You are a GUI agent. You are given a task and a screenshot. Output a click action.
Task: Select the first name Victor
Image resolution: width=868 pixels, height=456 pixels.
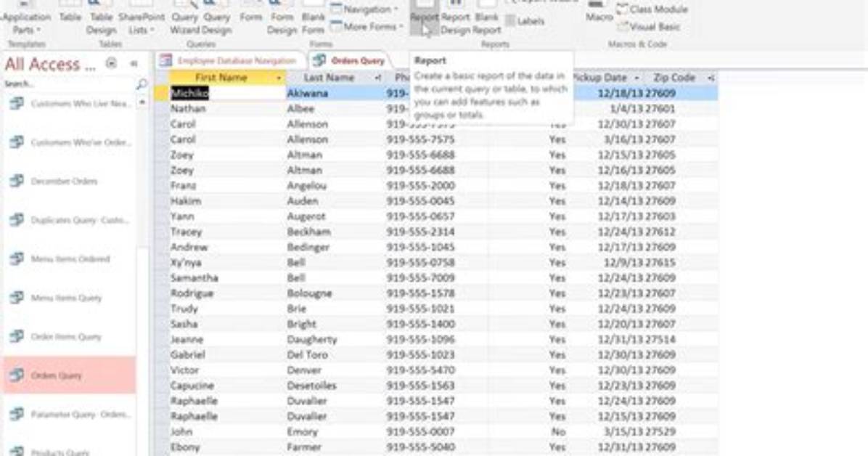pos(184,370)
